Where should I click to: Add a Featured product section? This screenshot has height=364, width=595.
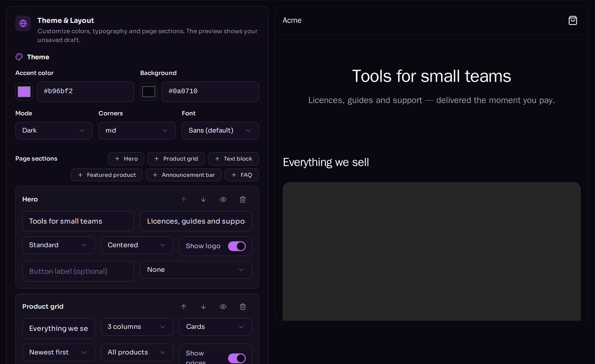[x=107, y=175]
